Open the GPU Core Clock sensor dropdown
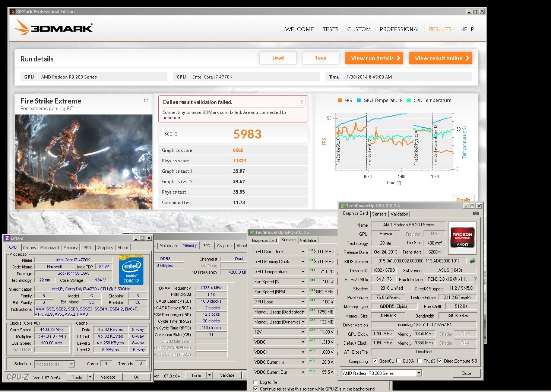Image resolution: width=551 pixels, height=392 pixels. point(303,252)
